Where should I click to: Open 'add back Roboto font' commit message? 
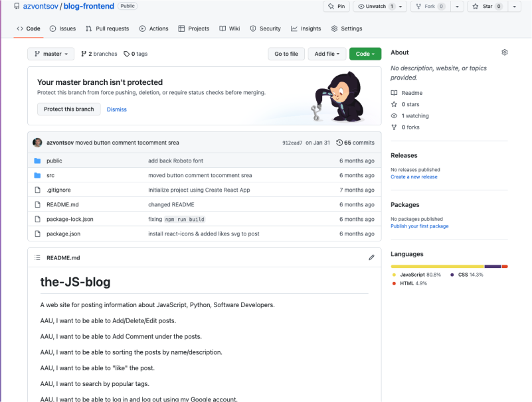176,161
